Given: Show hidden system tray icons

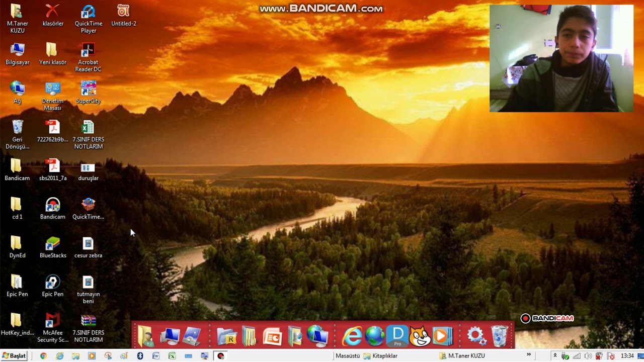Looking at the screenshot, I should pyautogui.click(x=555, y=356).
